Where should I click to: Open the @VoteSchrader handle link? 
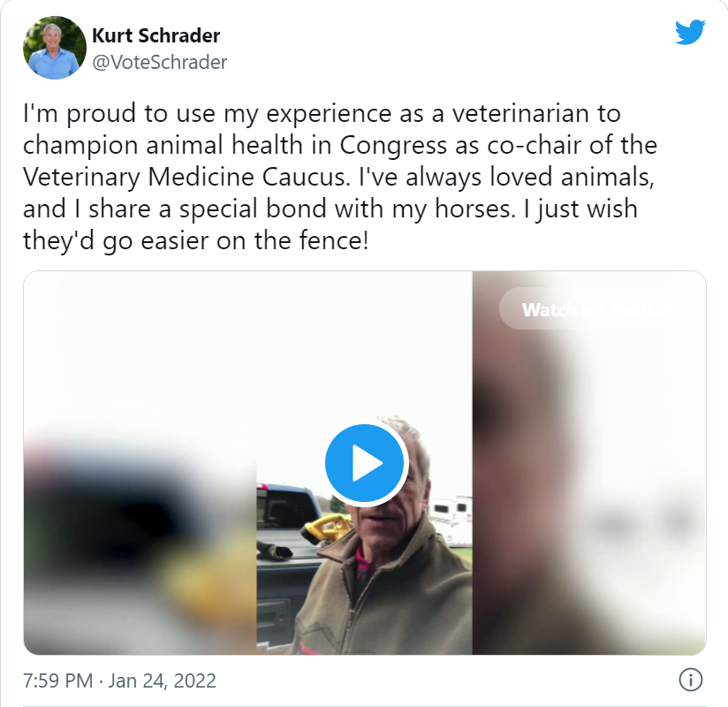pyautogui.click(x=160, y=62)
